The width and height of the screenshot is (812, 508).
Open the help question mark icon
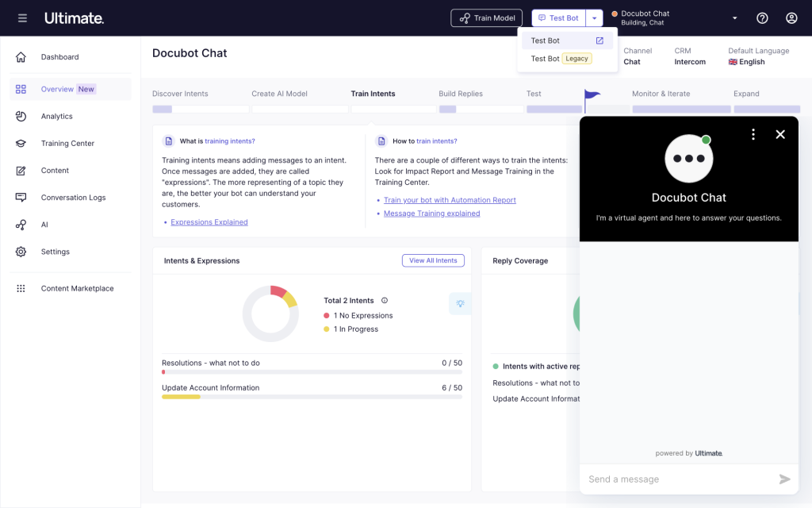click(x=762, y=18)
